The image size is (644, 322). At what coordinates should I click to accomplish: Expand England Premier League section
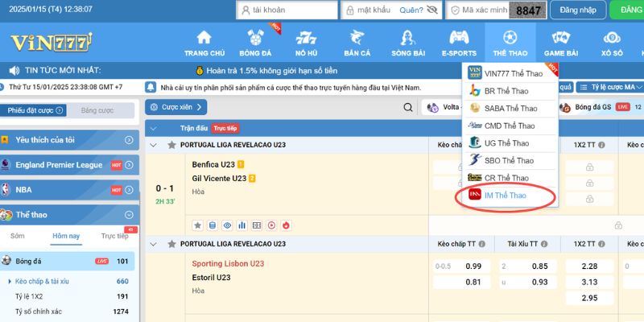point(129,165)
